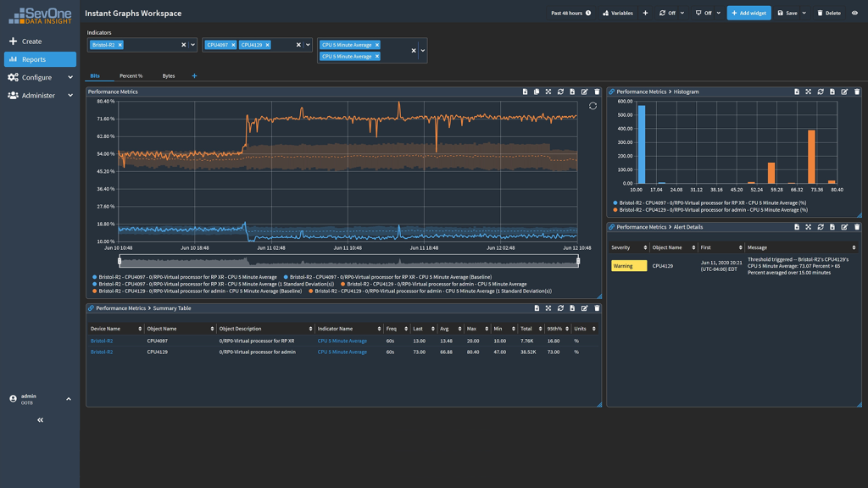The height and width of the screenshot is (488, 868).
Task: Delete the Alert Details widget
Action: tap(857, 227)
